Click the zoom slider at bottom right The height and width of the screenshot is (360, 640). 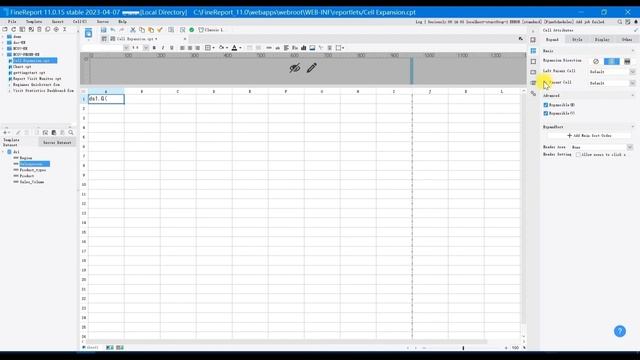463,348
